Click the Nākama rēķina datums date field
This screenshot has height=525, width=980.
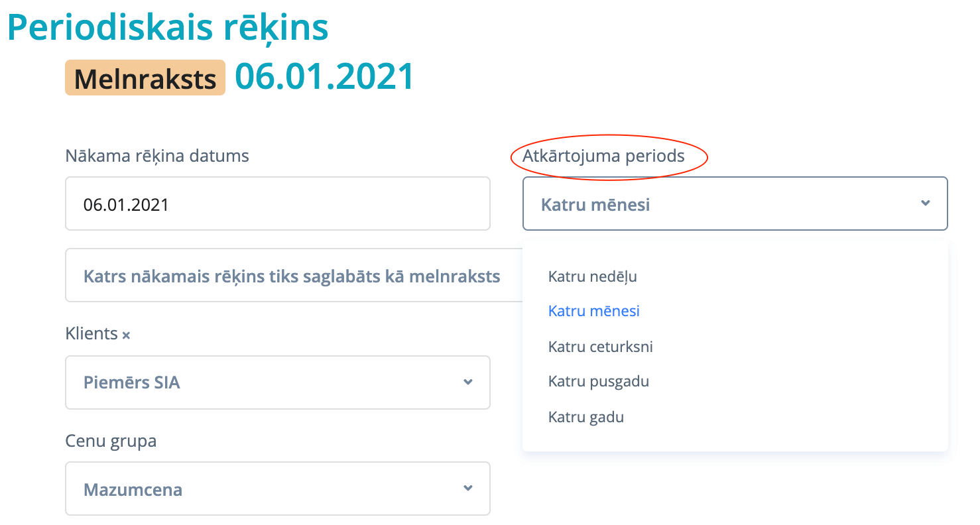(x=277, y=204)
